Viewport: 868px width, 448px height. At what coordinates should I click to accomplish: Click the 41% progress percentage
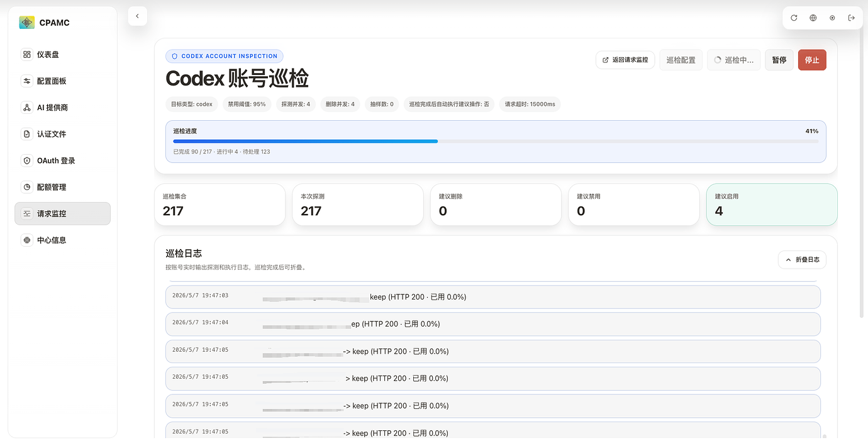811,131
